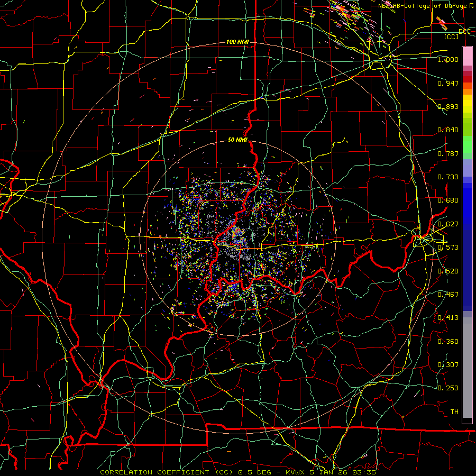Image resolution: width=476 pixels, height=476 pixels.
Task: Click the 0.947 legend value
Action: (448, 83)
